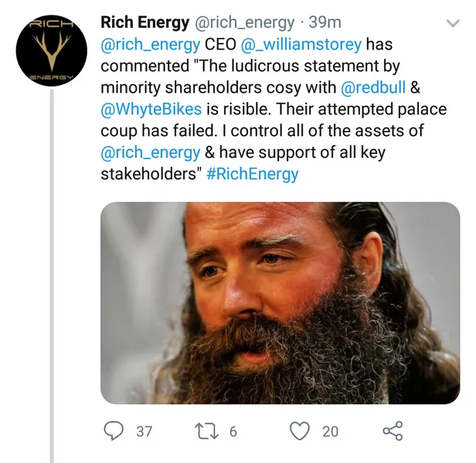Click the @rich_energy mention before '& have support'

pos(150,153)
